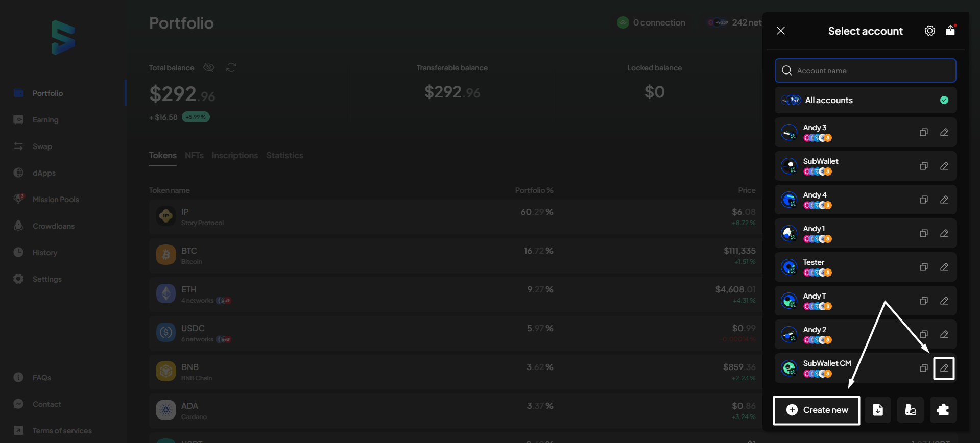Screen dimensions: 980x443
Task: Refresh the total balance
Action: coord(231,68)
